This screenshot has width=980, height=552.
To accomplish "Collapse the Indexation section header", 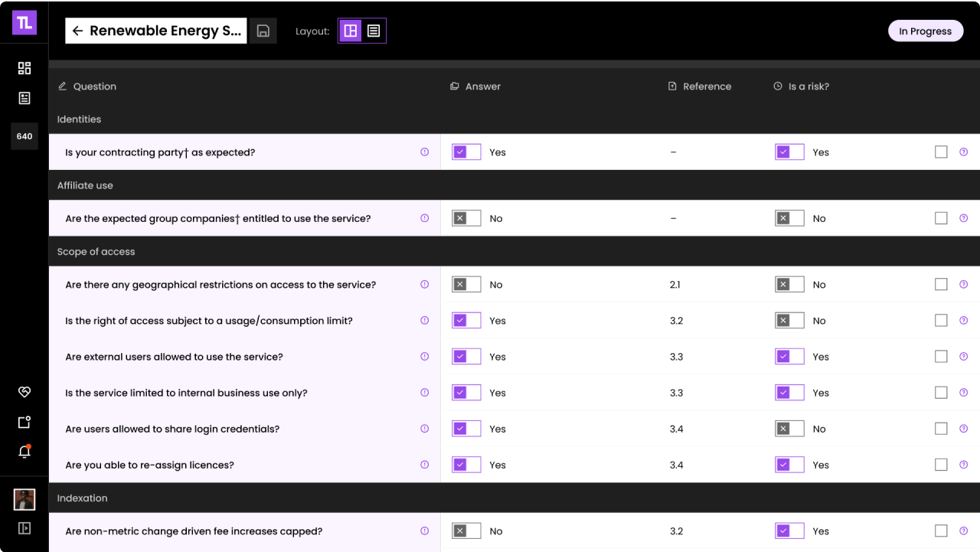I will (x=82, y=498).
